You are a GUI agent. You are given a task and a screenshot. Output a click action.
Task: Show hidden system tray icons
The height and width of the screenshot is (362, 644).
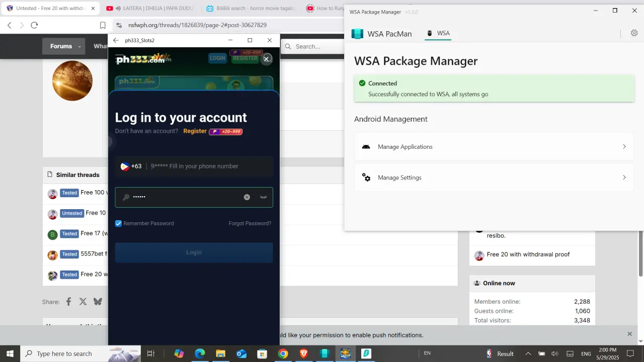pos(528,353)
